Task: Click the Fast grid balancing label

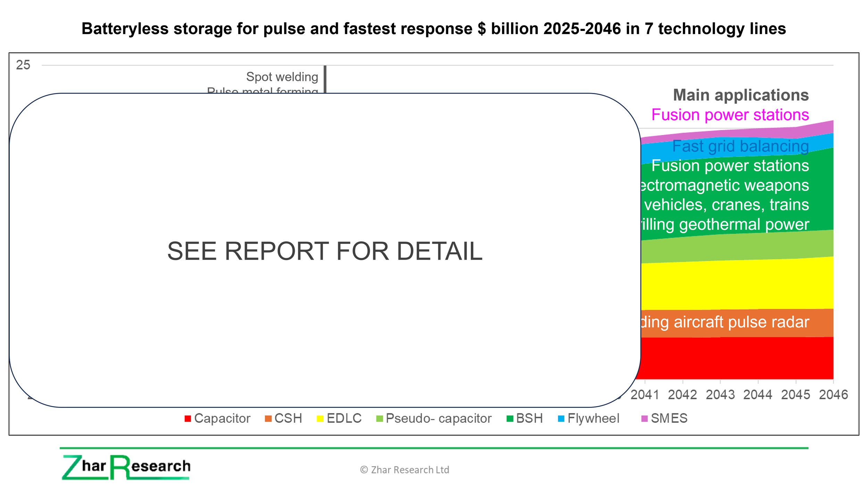Action: coord(740,146)
